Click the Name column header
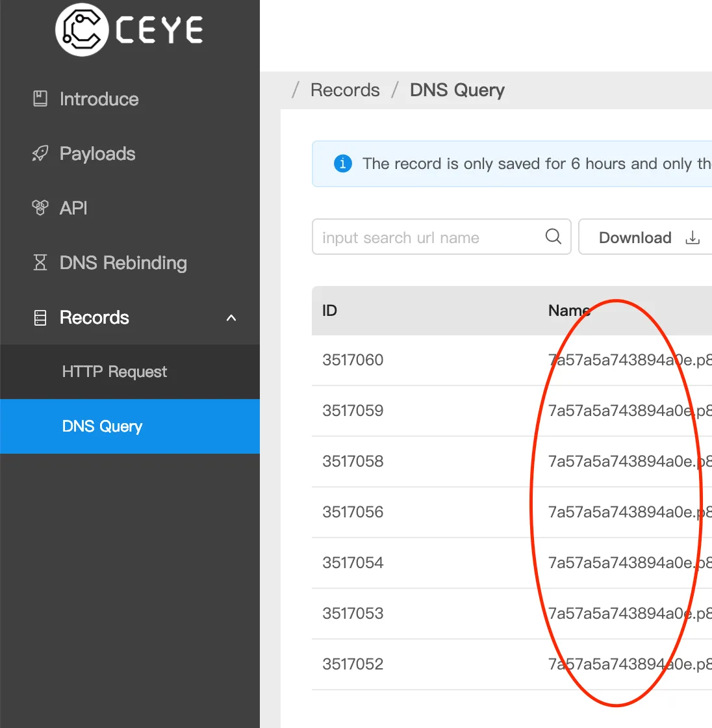 568,311
